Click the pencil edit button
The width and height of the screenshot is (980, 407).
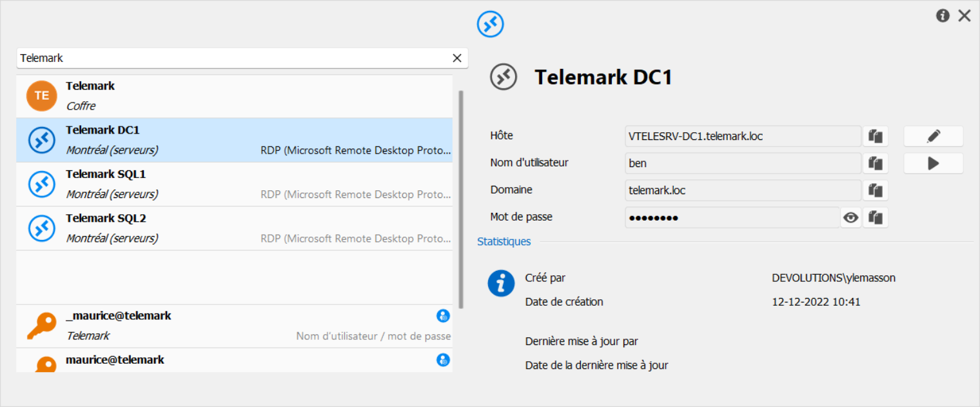click(x=933, y=136)
